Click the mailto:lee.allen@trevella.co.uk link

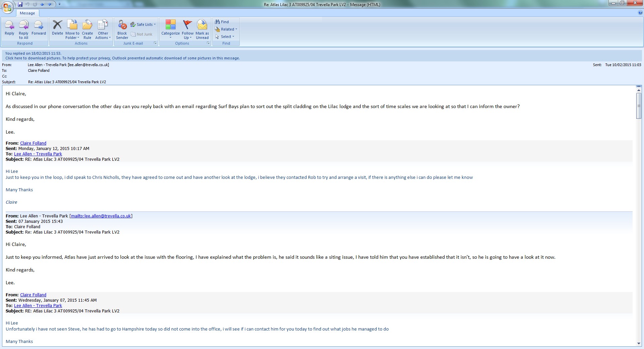(x=101, y=216)
